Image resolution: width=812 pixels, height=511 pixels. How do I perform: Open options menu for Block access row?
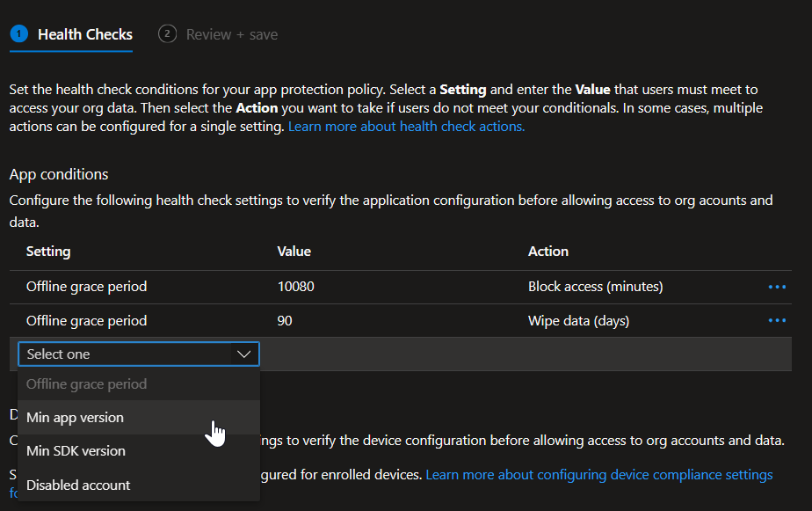777,287
